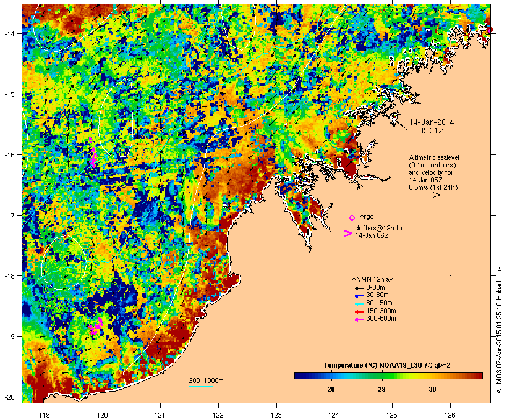Click the 'ANMN 12h av.' legend heading
The height and width of the screenshot is (420, 507).
coord(373,279)
